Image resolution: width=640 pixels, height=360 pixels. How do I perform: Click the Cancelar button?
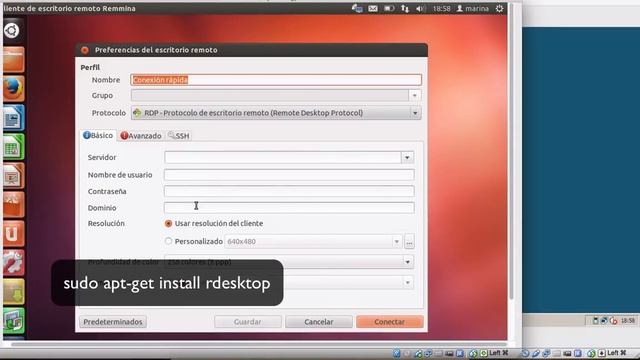pyautogui.click(x=319, y=322)
